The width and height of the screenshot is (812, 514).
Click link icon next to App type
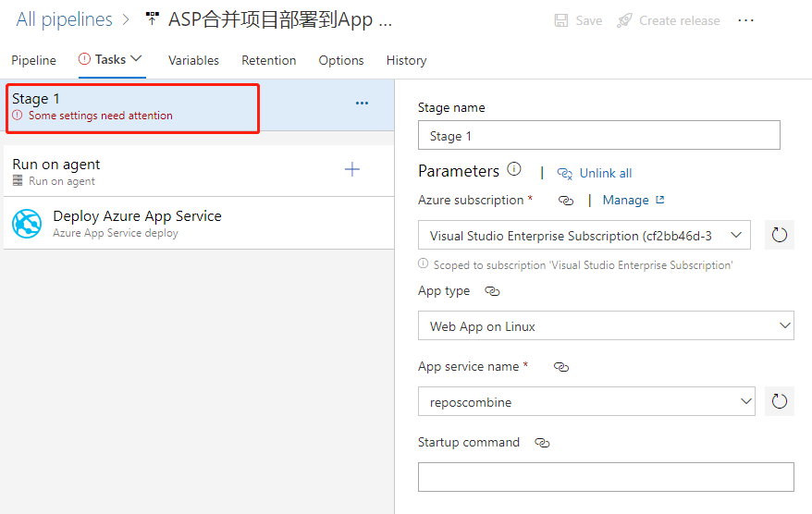tap(492, 291)
